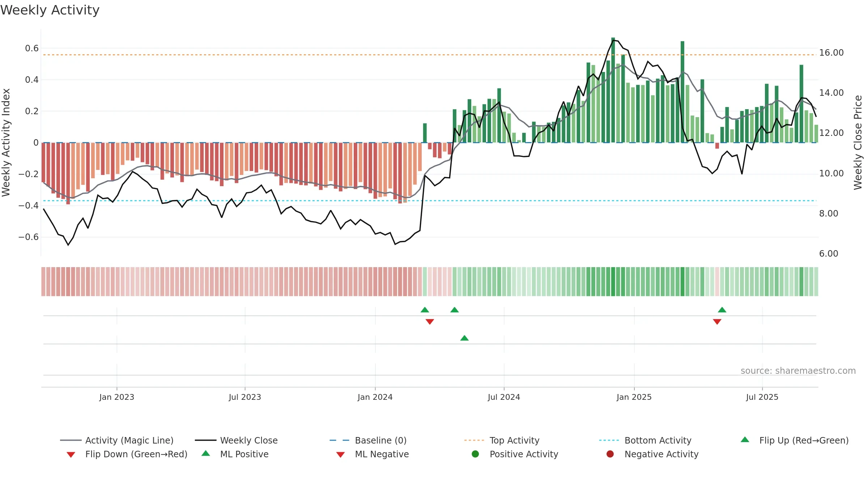Click the Jul 2023 x-axis label
Screen dimensions: 868x488
tap(245, 397)
